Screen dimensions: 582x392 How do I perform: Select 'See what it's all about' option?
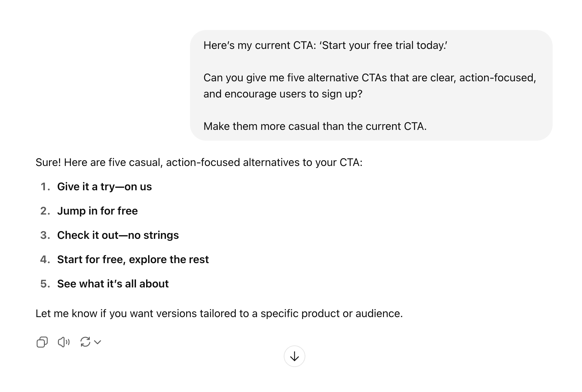click(x=113, y=284)
